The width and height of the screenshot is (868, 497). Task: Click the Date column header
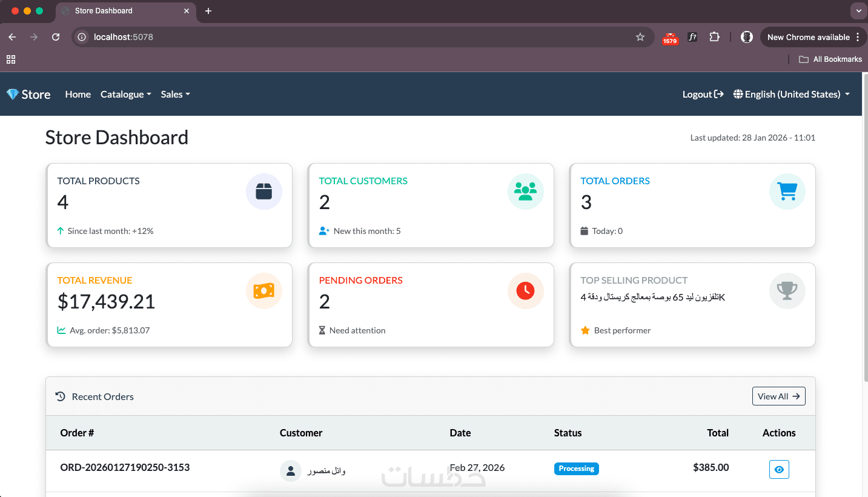(x=460, y=433)
